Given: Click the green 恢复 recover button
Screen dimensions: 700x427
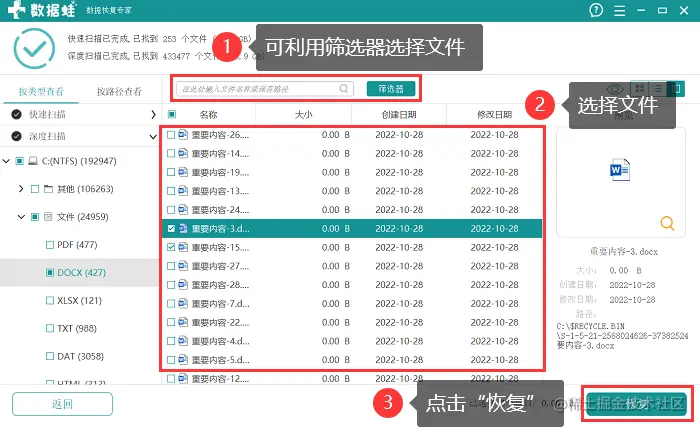Looking at the screenshot, I should pos(637,404).
